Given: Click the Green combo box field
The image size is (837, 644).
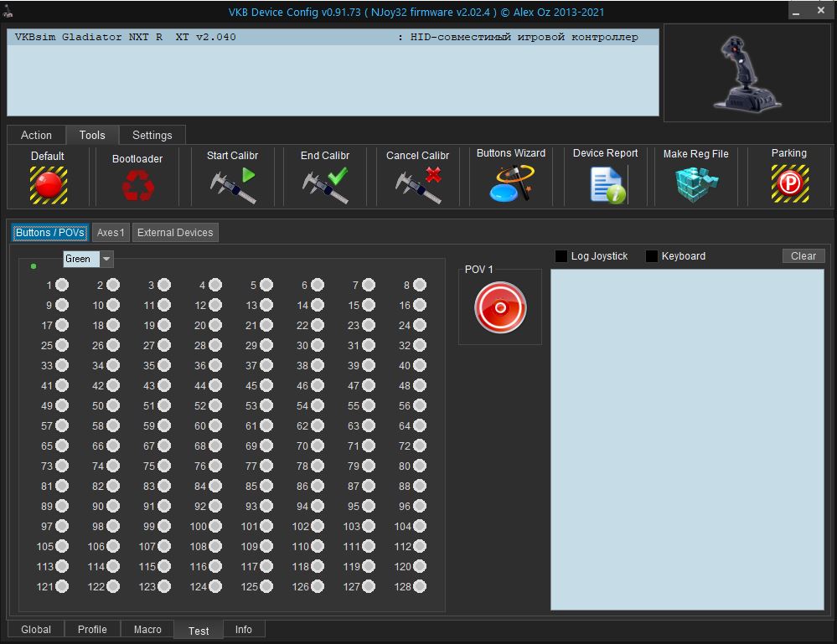Looking at the screenshot, I should coord(80,260).
